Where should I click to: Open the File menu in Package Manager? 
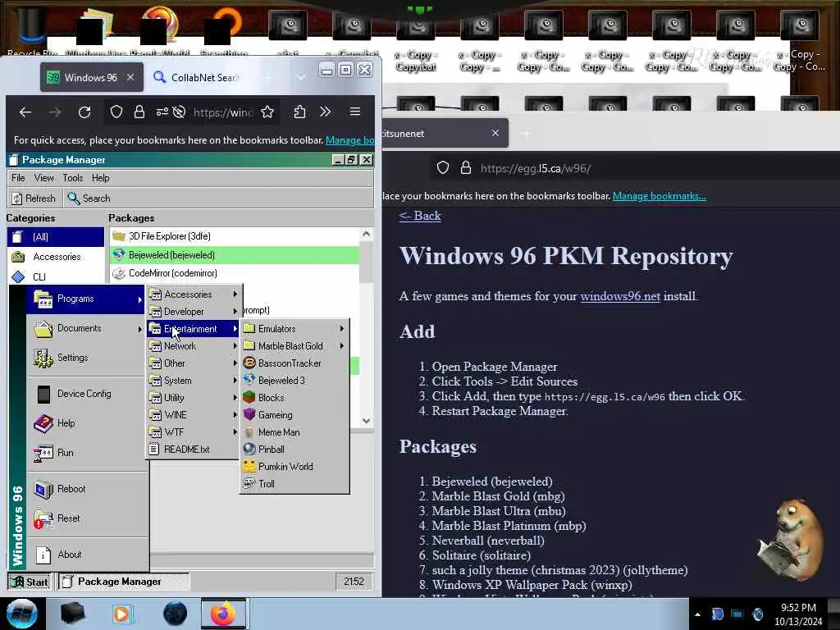[18, 178]
